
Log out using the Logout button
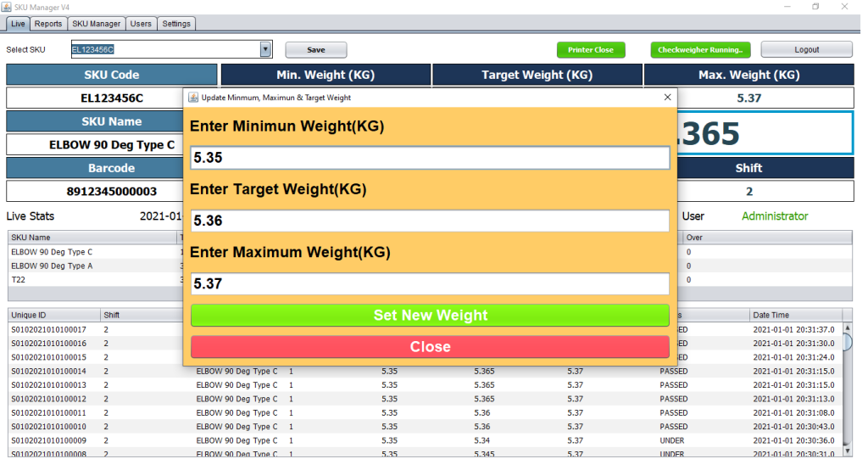pos(806,50)
